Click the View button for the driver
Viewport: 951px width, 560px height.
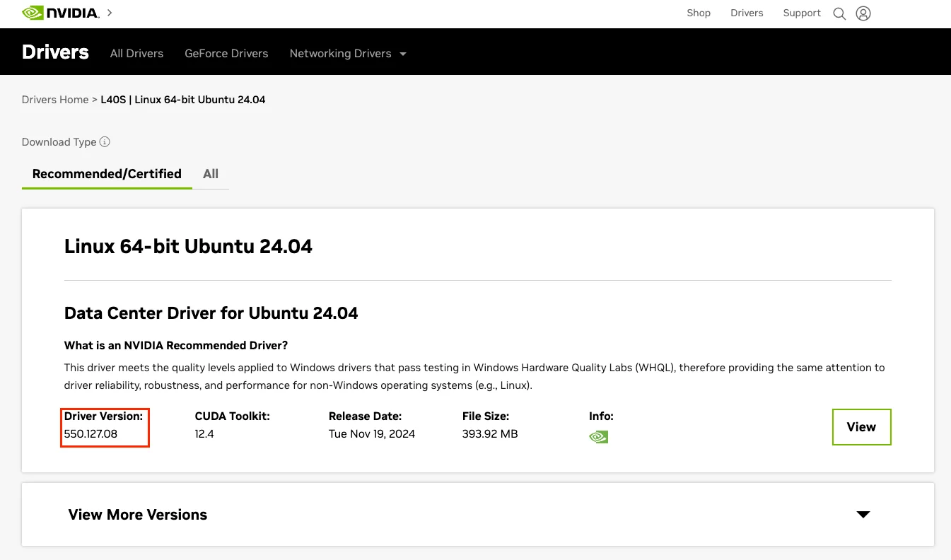861,427
